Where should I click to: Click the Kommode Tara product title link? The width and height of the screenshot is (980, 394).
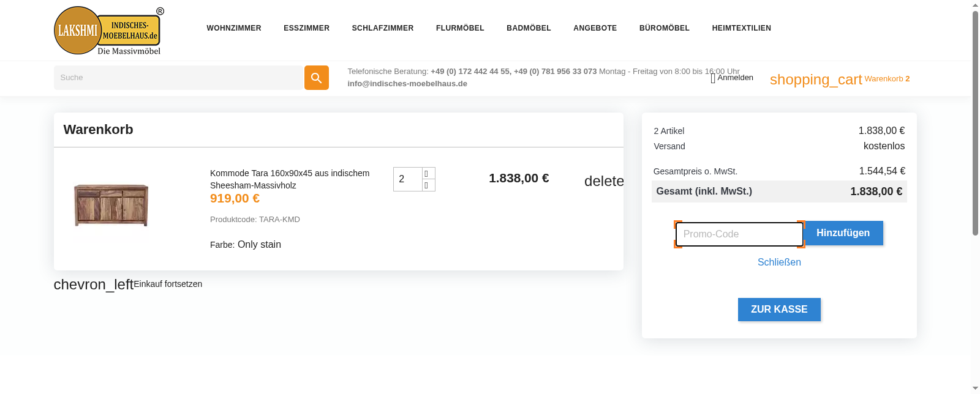(x=290, y=179)
